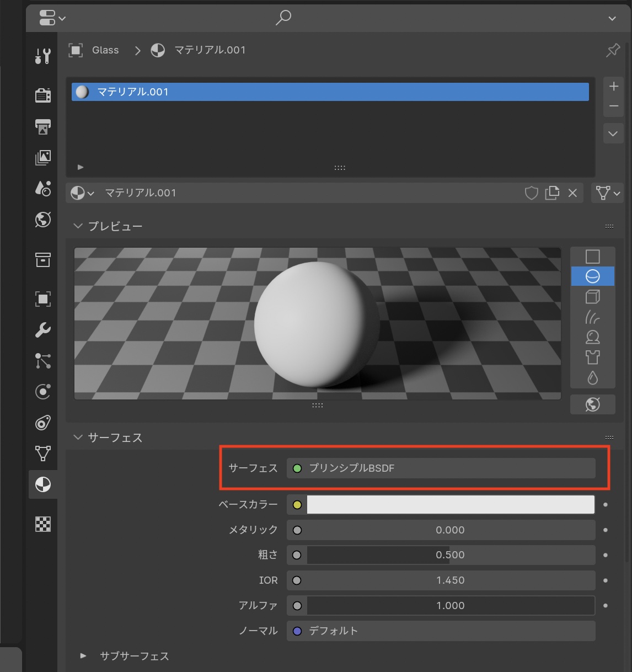The image size is (632, 672).
Task: Select the Modifiers wrench icon
Action: [42, 330]
